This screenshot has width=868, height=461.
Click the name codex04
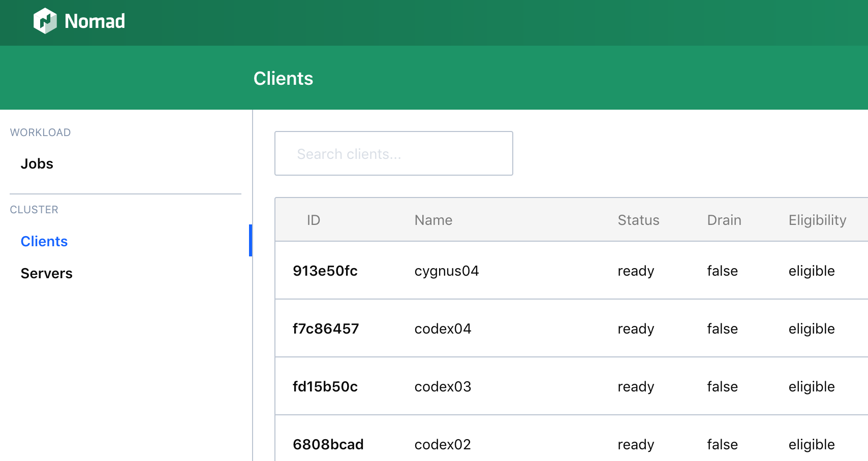[x=443, y=328]
